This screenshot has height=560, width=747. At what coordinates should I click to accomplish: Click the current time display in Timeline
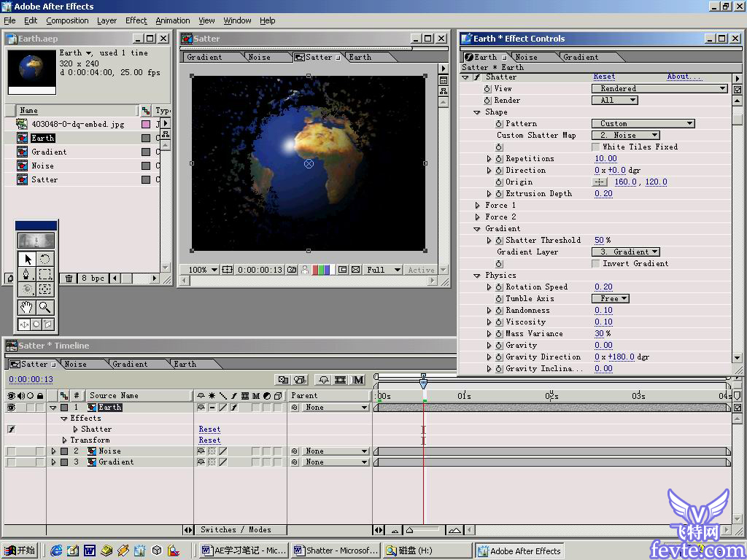click(x=31, y=379)
